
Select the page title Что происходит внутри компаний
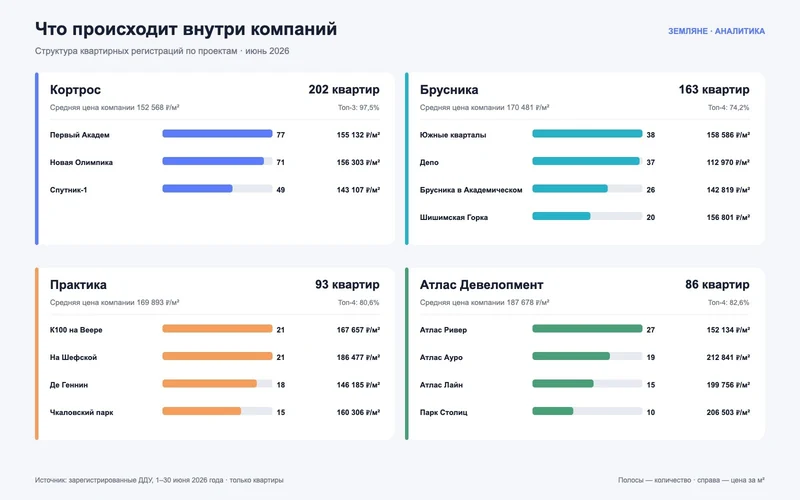(x=186, y=29)
